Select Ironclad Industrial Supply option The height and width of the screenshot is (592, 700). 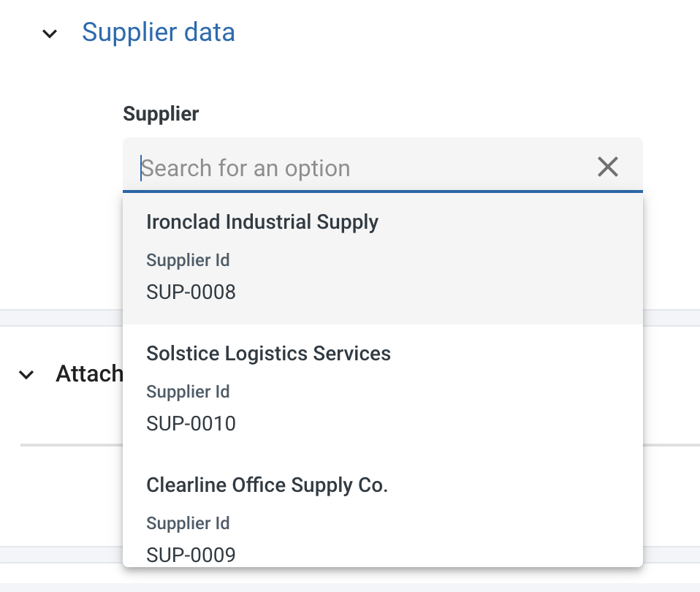(383, 258)
